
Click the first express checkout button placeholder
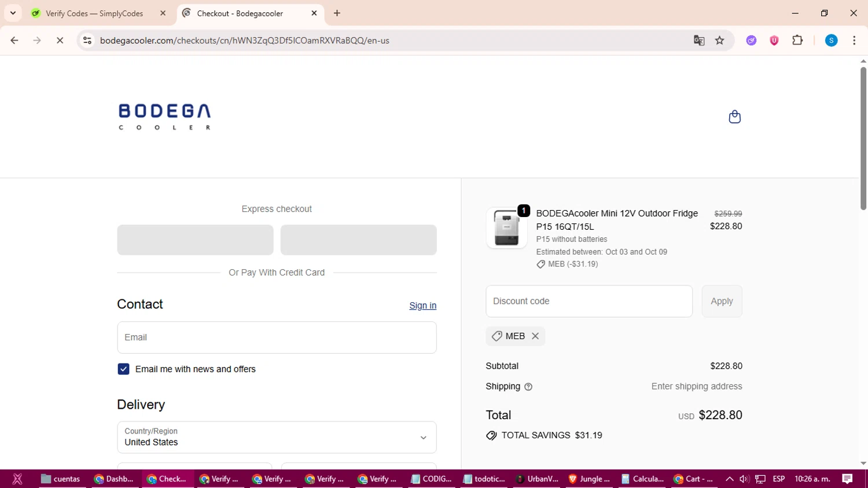(x=195, y=240)
